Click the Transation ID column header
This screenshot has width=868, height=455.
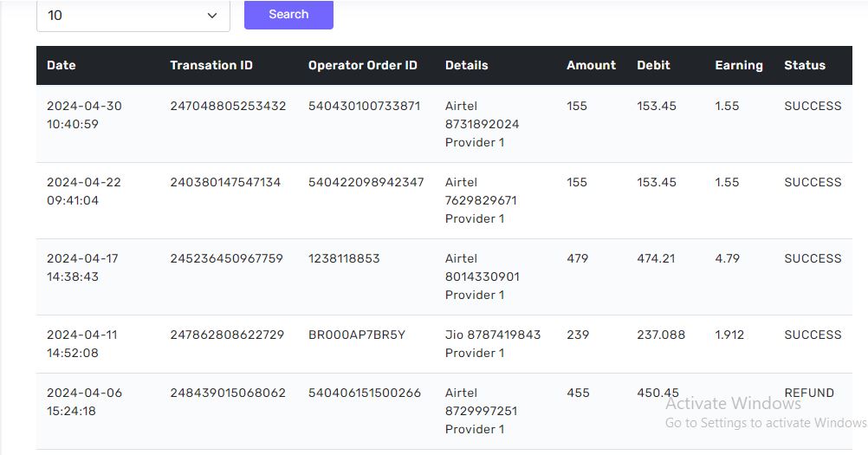(x=211, y=65)
